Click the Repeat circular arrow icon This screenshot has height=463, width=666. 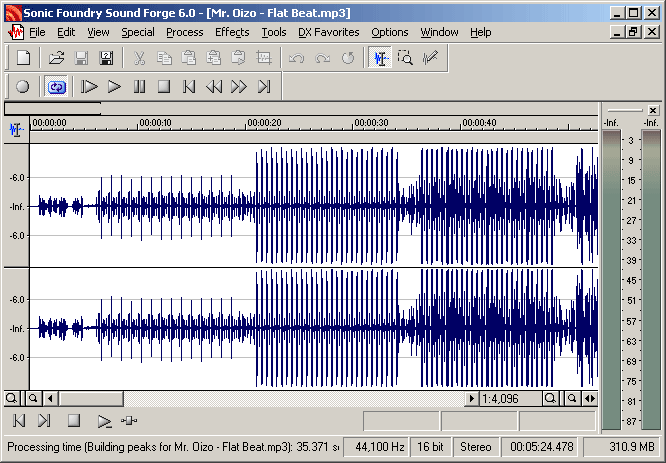[348, 58]
